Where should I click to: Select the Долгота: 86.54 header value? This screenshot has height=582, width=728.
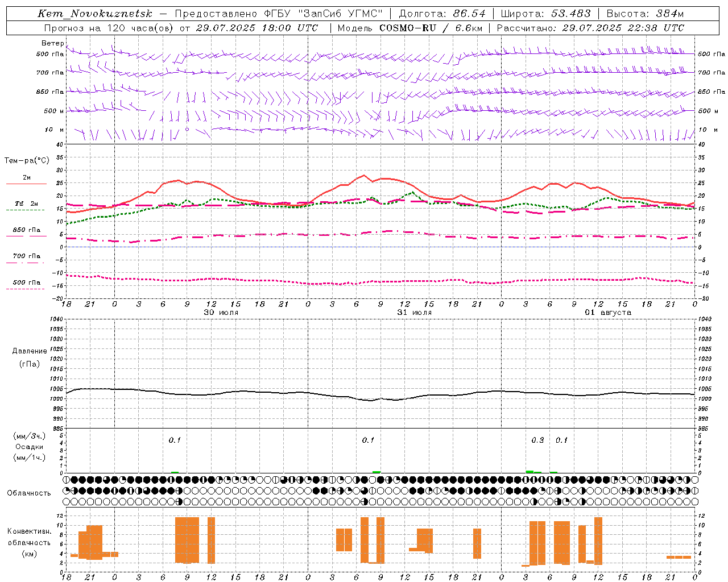click(x=442, y=14)
